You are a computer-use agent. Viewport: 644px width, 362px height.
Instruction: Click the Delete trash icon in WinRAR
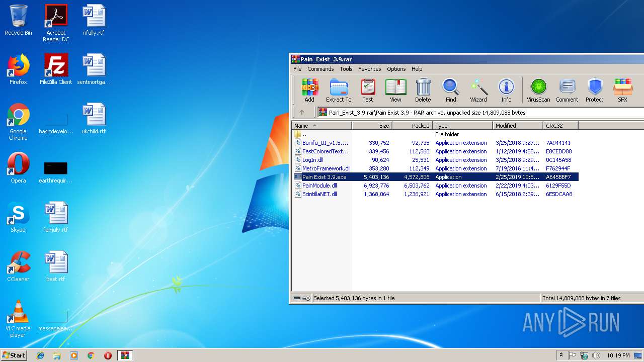(x=423, y=90)
